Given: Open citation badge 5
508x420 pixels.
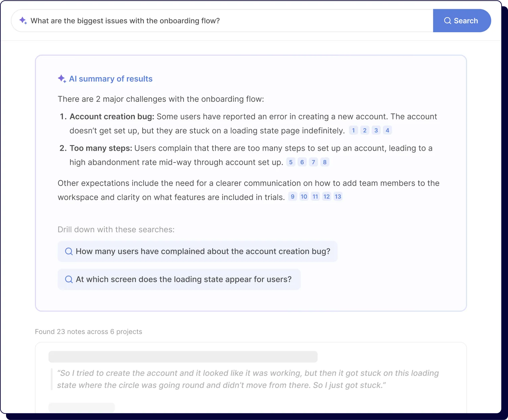Looking at the screenshot, I should coord(291,162).
